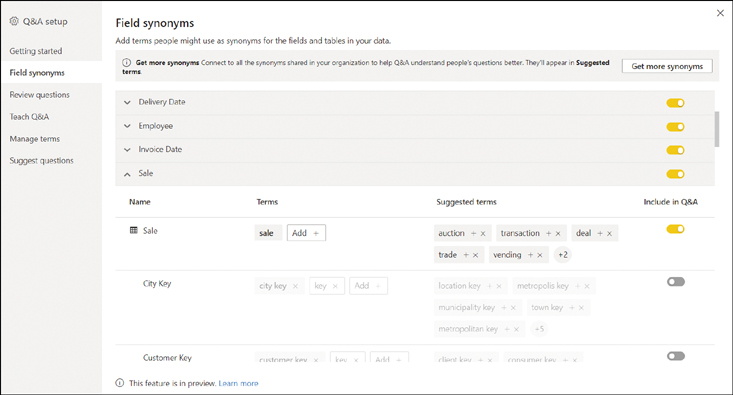Screen dimensions: 733x395
Task: Add suggested term location key with plus
Action: point(489,286)
